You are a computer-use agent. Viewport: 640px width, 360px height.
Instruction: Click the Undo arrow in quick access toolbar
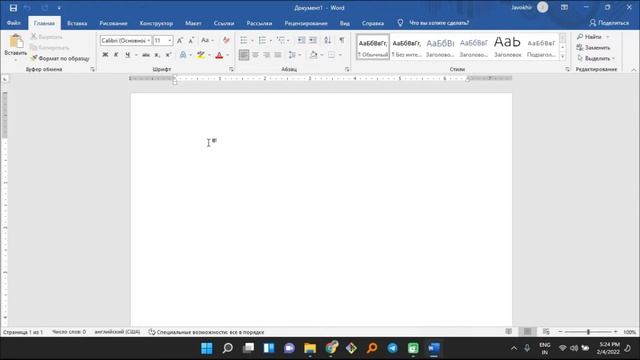pyautogui.click(x=27, y=8)
